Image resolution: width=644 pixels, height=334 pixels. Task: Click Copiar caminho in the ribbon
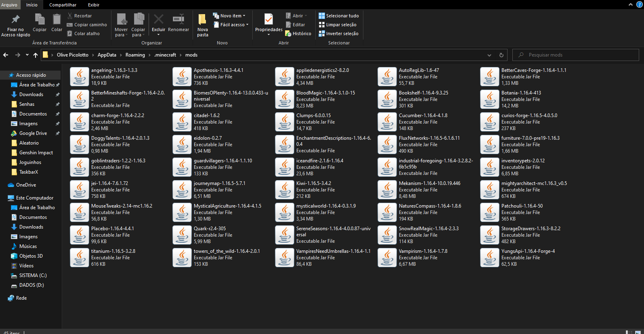click(x=87, y=25)
